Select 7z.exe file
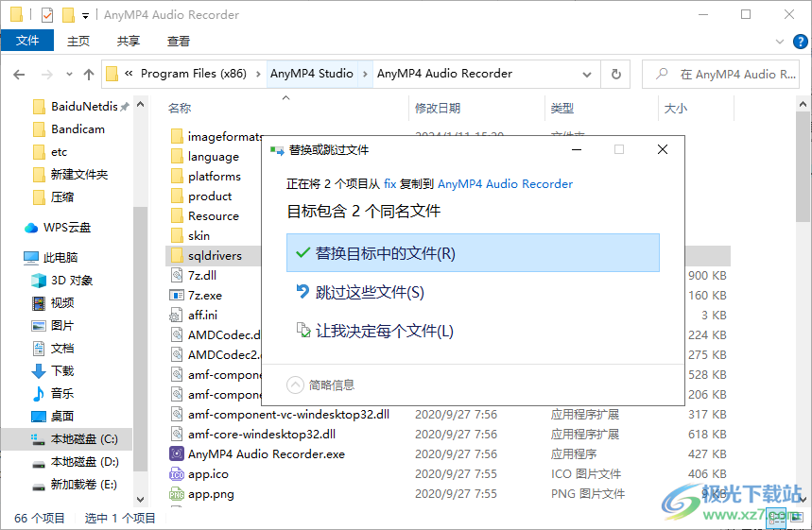 [197, 296]
